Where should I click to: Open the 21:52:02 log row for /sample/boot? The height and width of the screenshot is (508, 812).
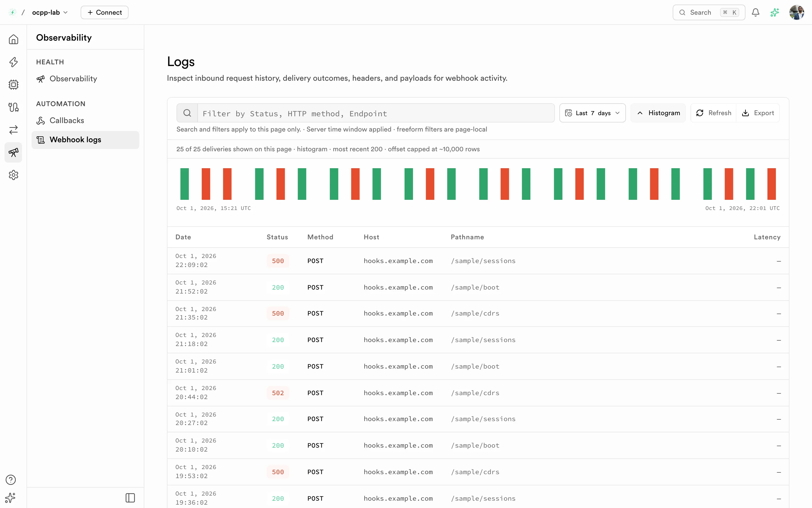pos(478,287)
